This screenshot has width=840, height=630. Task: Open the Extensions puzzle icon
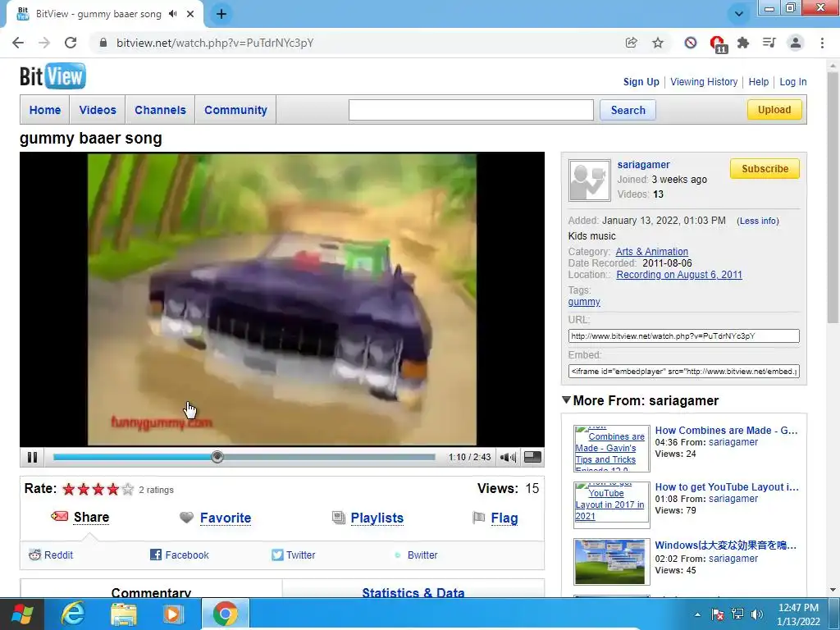(743, 43)
